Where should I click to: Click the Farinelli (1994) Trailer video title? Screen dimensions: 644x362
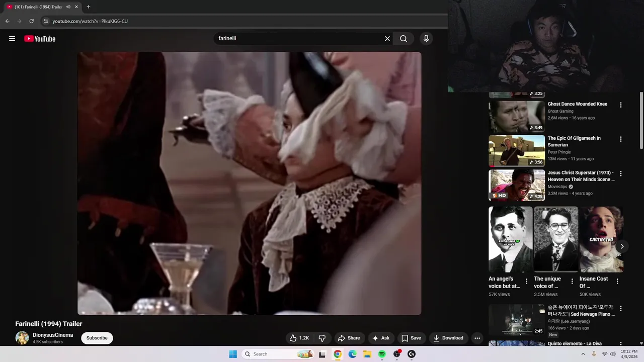(x=49, y=324)
